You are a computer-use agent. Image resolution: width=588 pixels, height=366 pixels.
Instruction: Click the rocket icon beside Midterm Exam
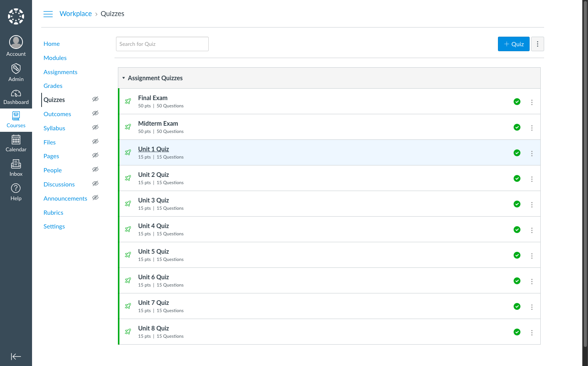pyautogui.click(x=128, y=127)
